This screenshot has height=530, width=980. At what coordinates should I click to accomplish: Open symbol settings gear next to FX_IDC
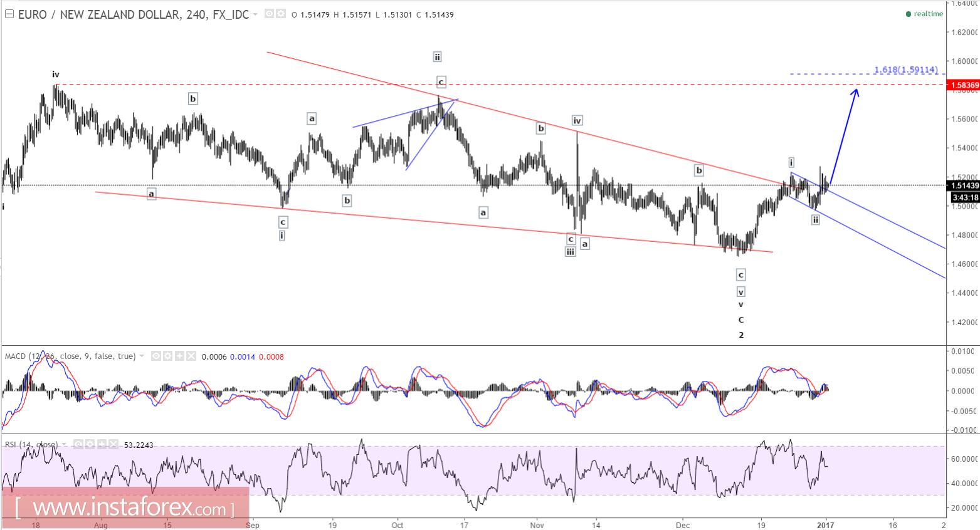pyautogui.click(x=280, y=13)
